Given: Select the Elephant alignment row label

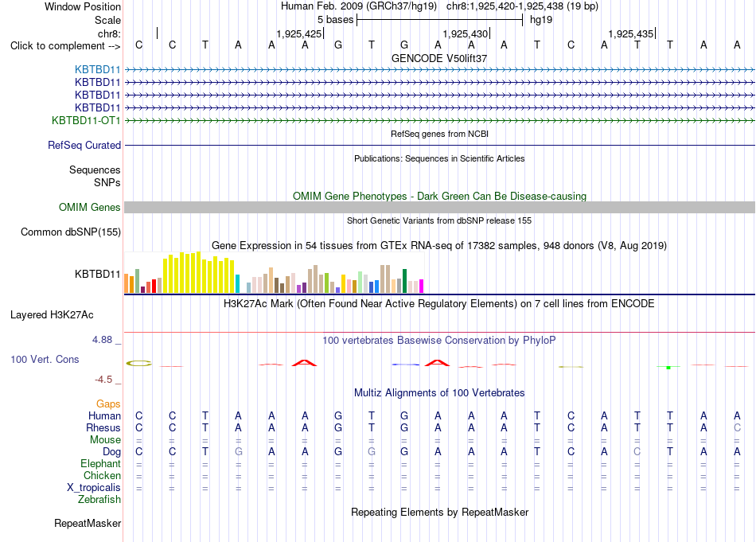Looking at the screenshot, I should 100,464.
